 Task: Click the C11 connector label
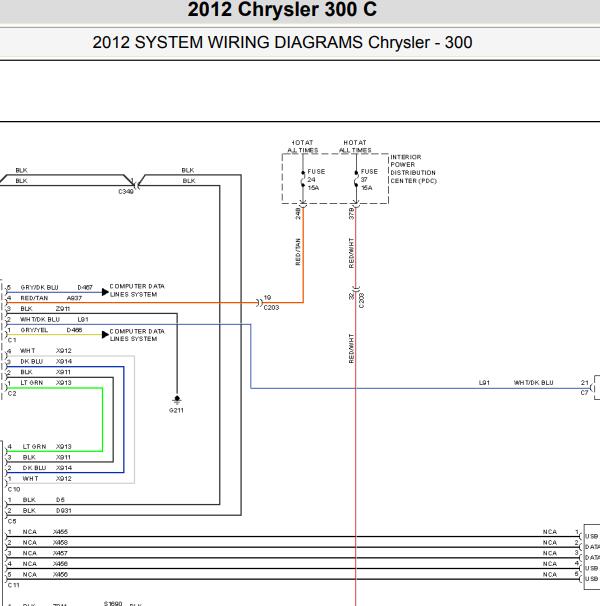point(14,585)
